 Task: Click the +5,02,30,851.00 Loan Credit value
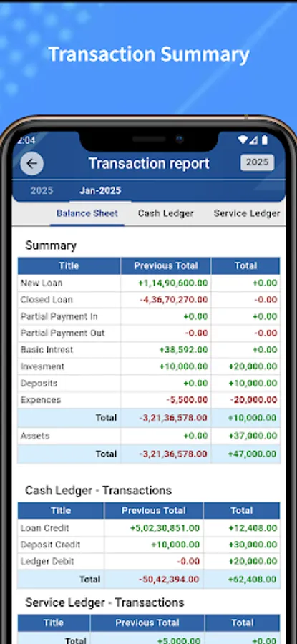(x=165, y=528)
